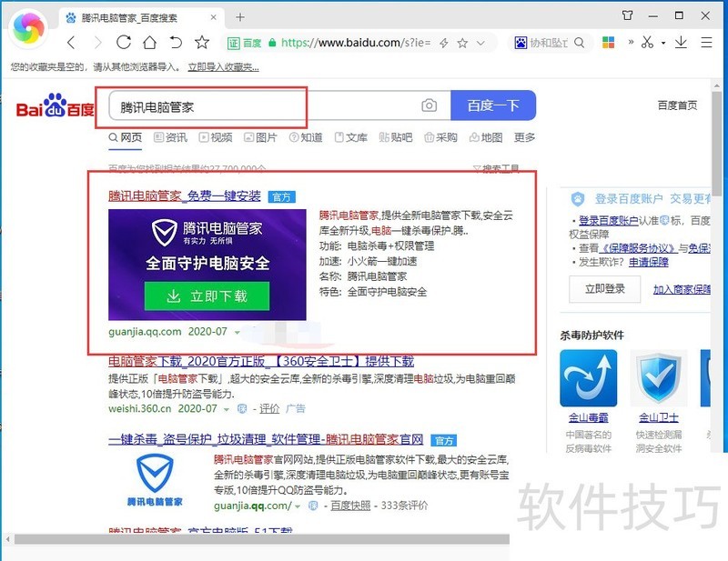Go to the home page icon
The image size is (728, 561).
149,43
